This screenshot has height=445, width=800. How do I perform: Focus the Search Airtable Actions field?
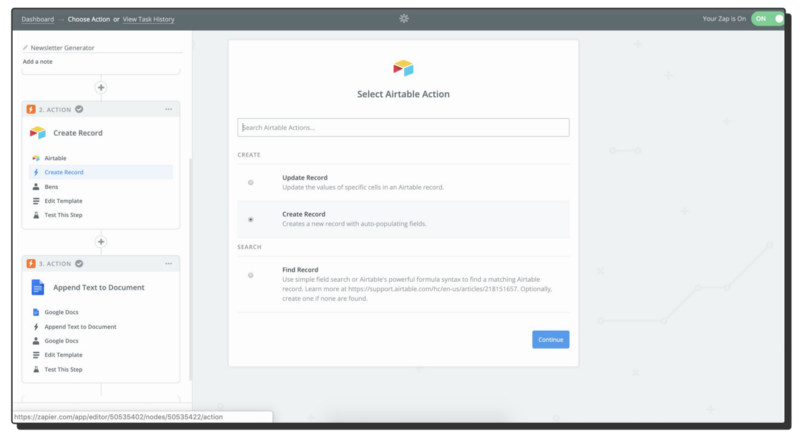403,128
